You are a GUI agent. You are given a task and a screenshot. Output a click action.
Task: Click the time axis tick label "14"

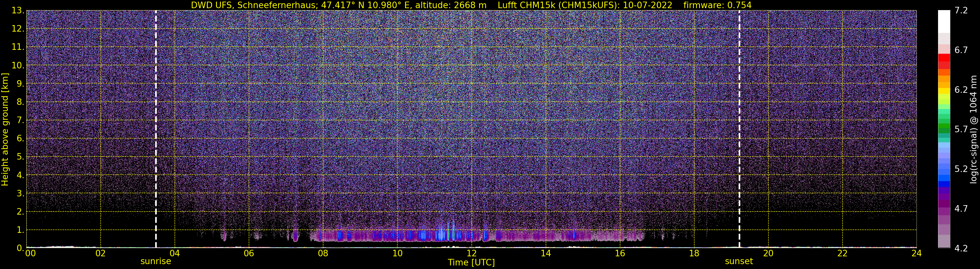point(545,254)
